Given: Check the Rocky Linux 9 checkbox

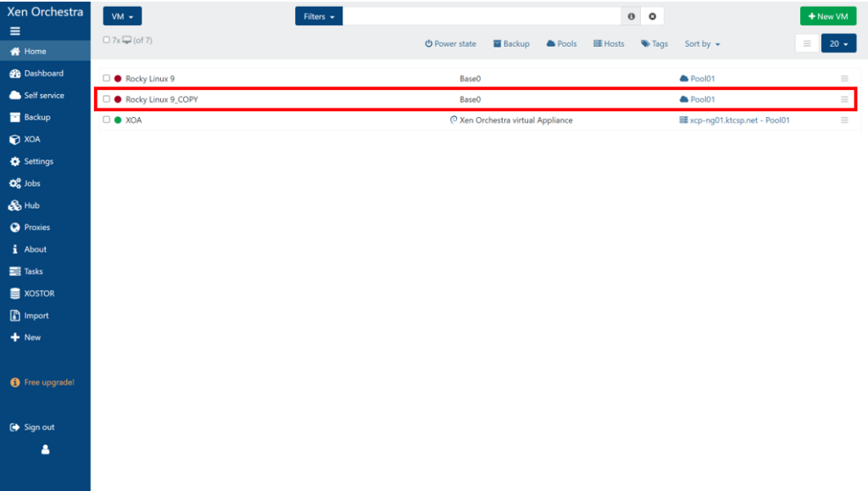Looking at the screenshot, I should click(107, 79).
